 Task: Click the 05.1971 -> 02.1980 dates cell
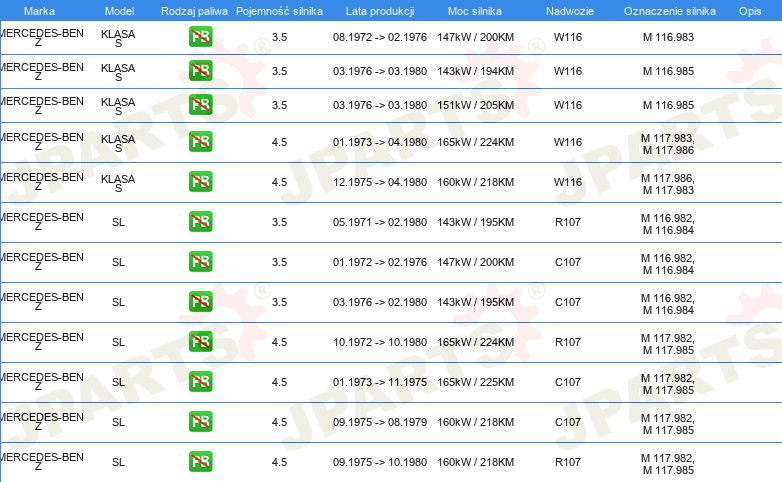pyautogui.click(x=380, y=222)
